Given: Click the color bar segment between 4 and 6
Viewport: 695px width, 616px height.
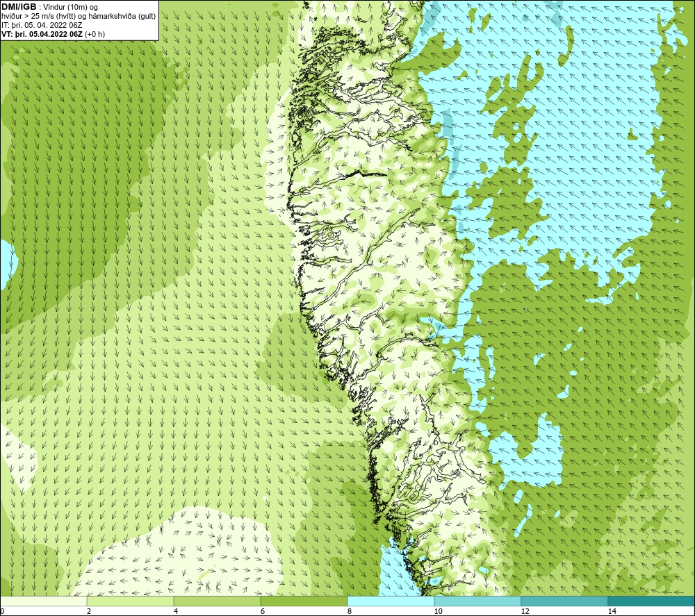Looking at the screenshot, I should pos(217,601).
